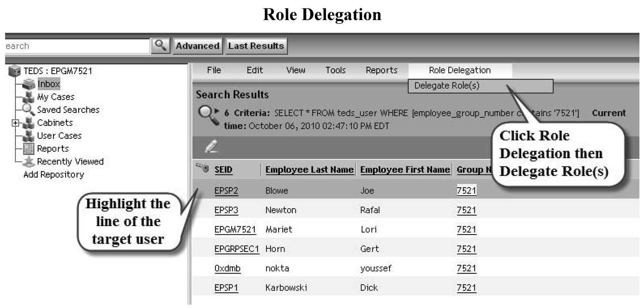
Task: Click into the search text field
Action: (78, 46)
